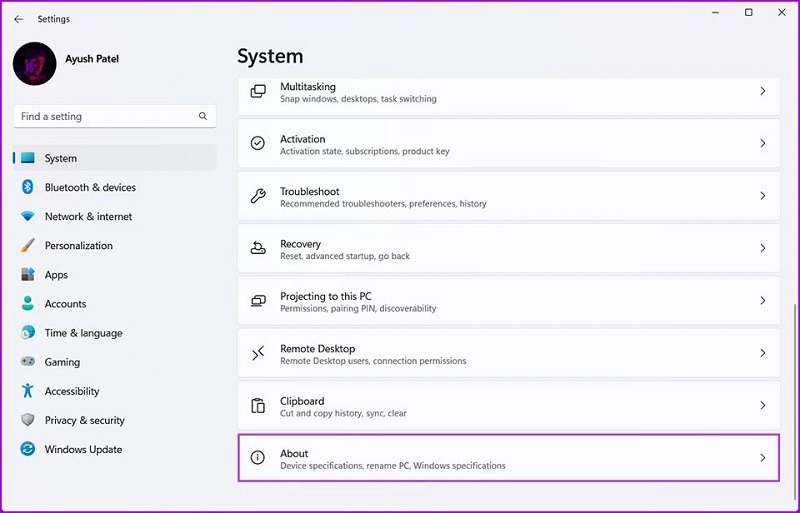Click the Windows Update sync icon
This screenshot has width=800, height=513.
pyautogui.click(x=27, y=450)
